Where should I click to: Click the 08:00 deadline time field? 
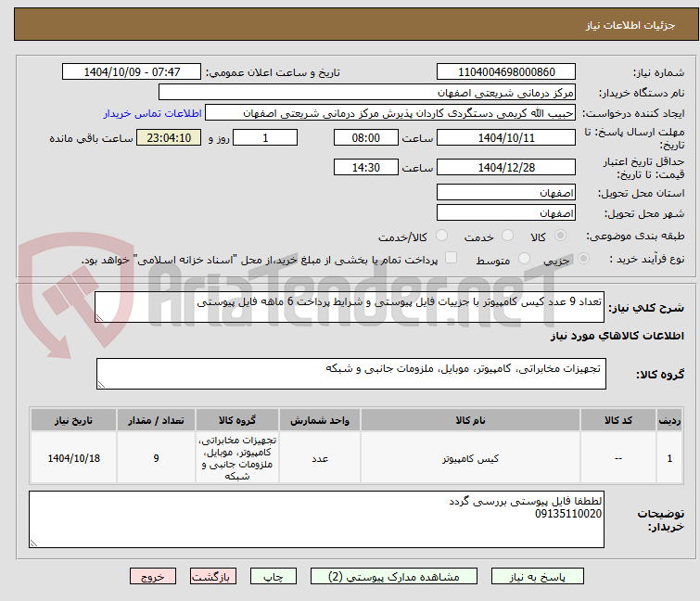[366, 137]
